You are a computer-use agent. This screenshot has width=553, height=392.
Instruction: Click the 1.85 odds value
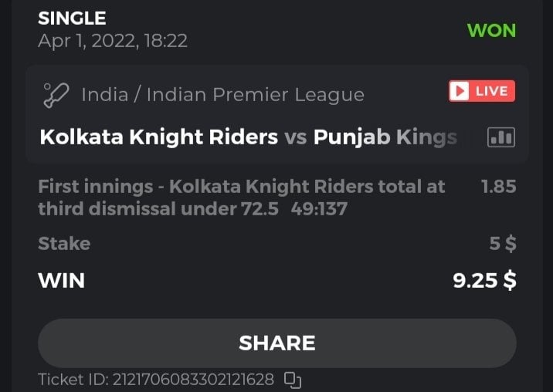pyautogui.click(x=498, y=186)
